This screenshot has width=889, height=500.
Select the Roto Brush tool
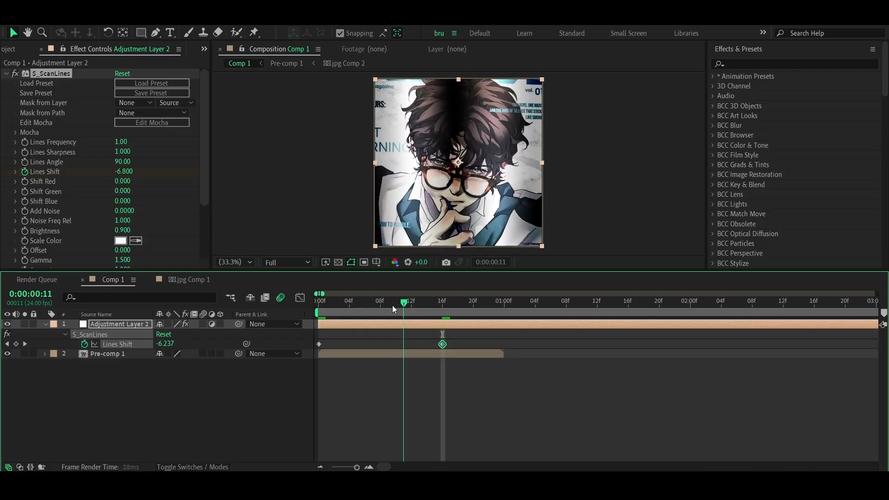[236, 33]
